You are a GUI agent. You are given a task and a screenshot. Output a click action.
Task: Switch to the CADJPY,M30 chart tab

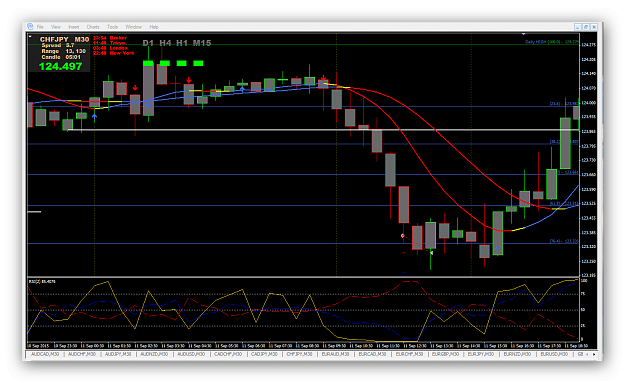tap(264, 354)
